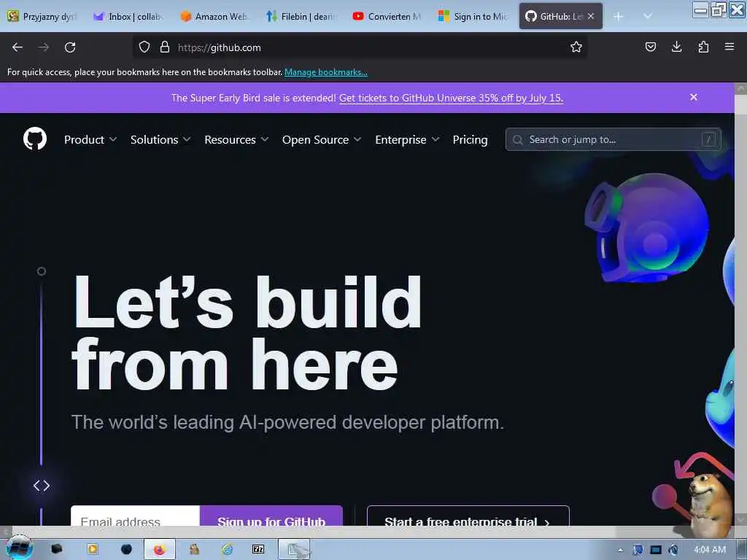Image resolution: width=747 pixels, height=560 pixels.
Task: Click the notepad taskbar icon
Action: click(294, 550)
